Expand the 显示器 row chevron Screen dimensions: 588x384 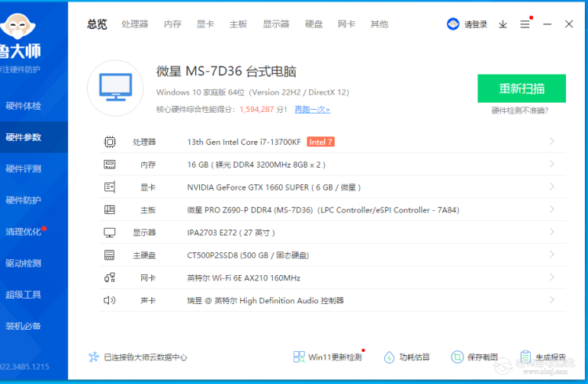click(x=552, y=232)
